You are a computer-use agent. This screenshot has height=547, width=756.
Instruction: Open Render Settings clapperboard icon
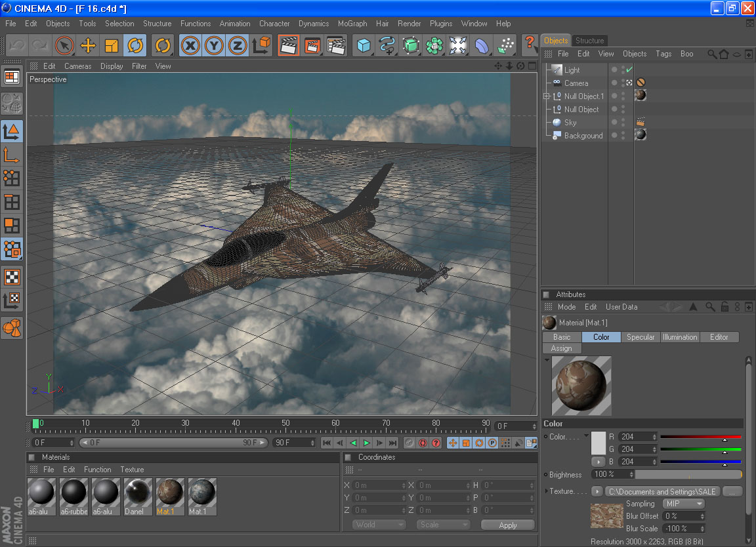(x=336, y=46)
